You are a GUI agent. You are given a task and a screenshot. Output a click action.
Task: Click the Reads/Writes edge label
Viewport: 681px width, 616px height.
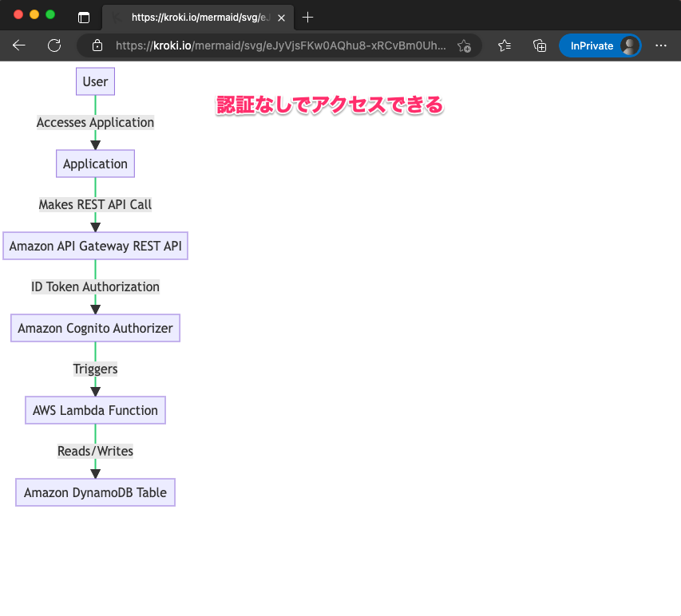95,451
